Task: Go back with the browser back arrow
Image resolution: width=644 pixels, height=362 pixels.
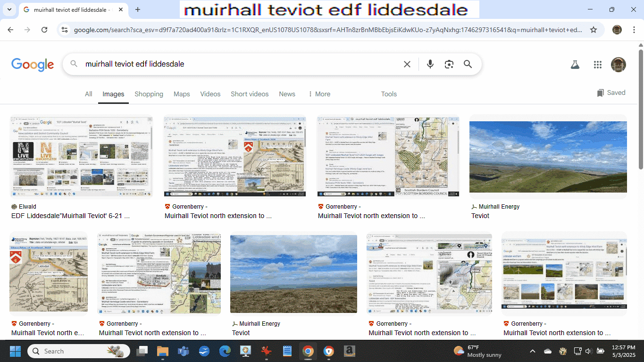Action: click(10, 30)
